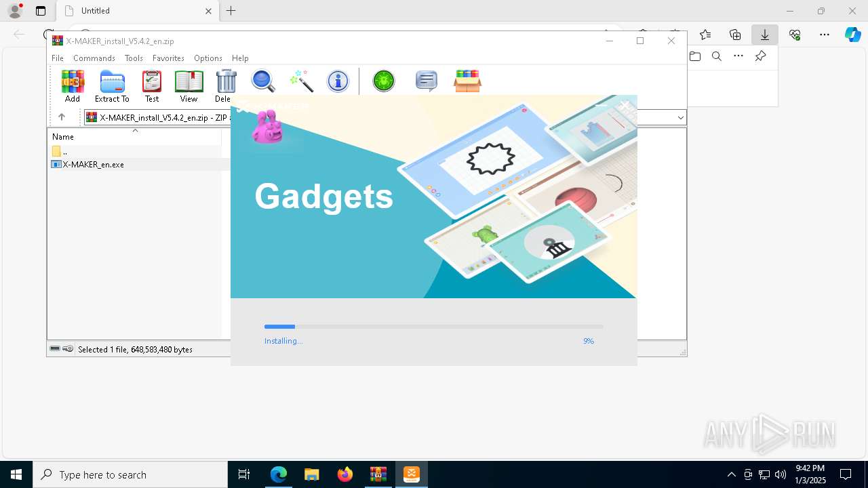The image size is (868, 488).
Task: Open the notification center icon
Action: point(846,474)
